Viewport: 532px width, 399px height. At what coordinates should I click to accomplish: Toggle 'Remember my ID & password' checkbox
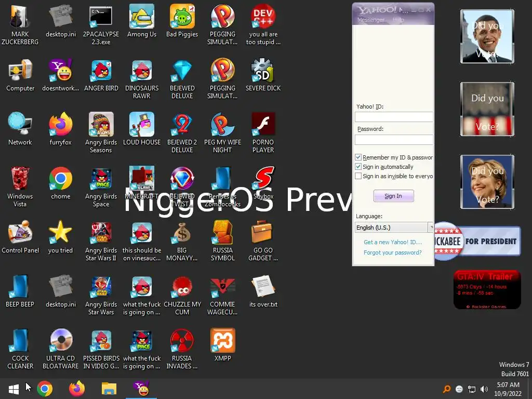tap(358, 157)
